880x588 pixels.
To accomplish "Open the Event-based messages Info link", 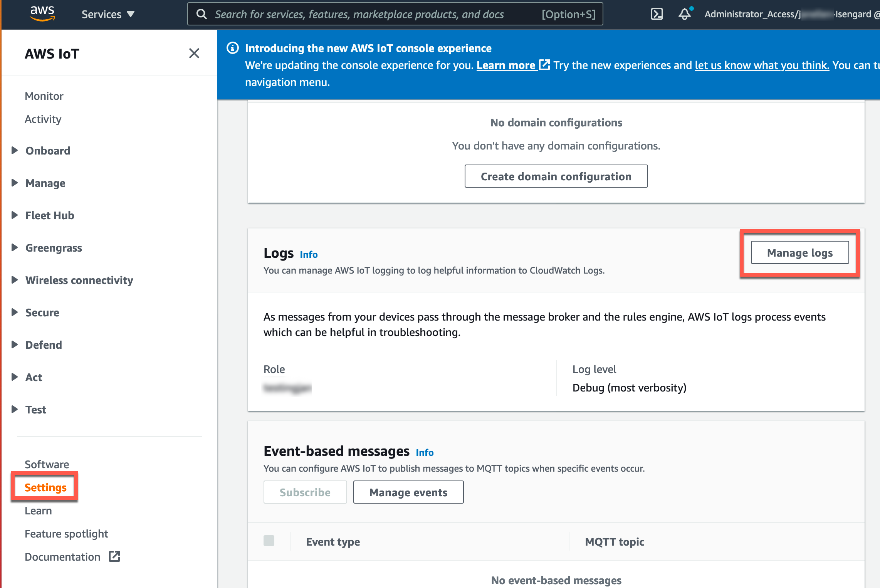I will click(425, 452).
